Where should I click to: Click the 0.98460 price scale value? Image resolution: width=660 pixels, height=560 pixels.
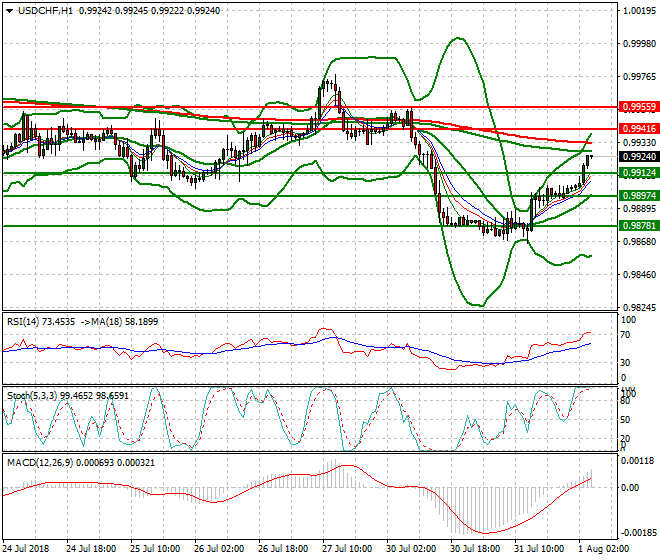[x=639, y=275]
